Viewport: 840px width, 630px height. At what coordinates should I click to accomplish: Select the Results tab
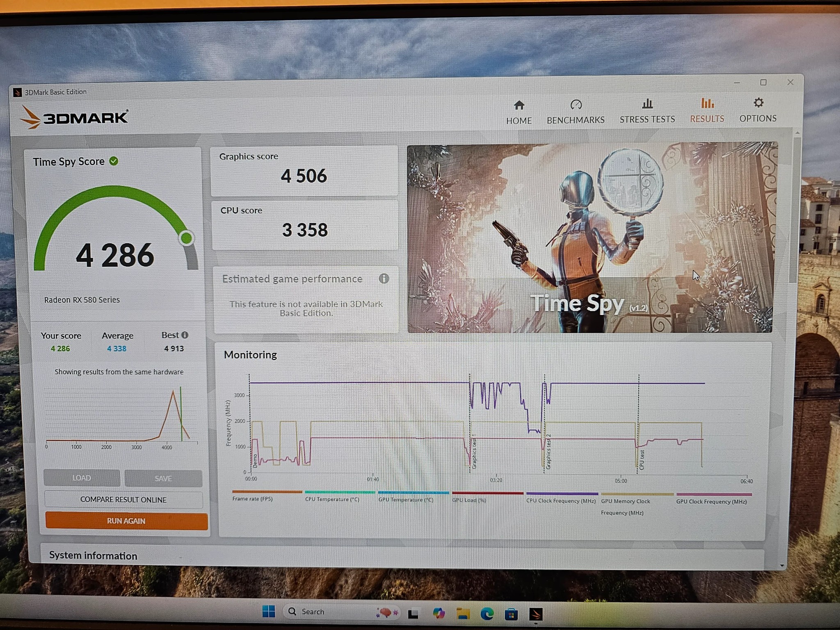click(707, 110)
